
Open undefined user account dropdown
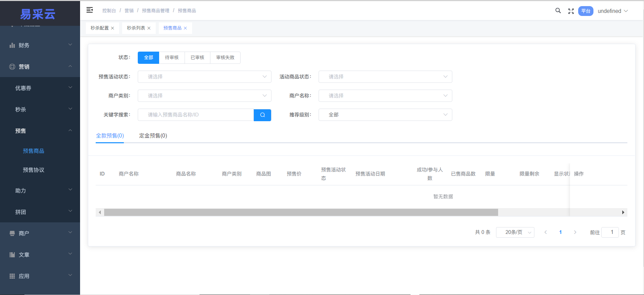pyautogui.click(x=613, y=11)
